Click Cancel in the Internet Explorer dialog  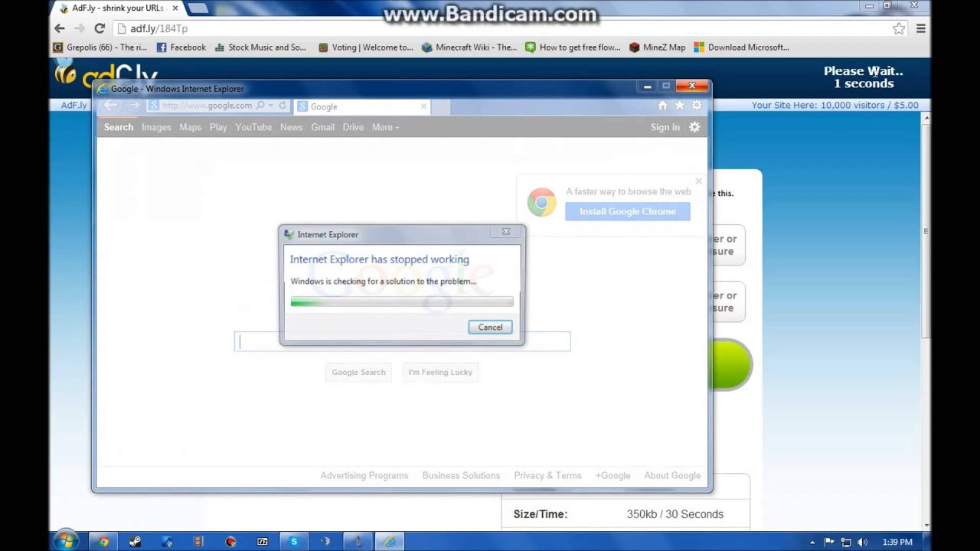[x=490, y=328]
